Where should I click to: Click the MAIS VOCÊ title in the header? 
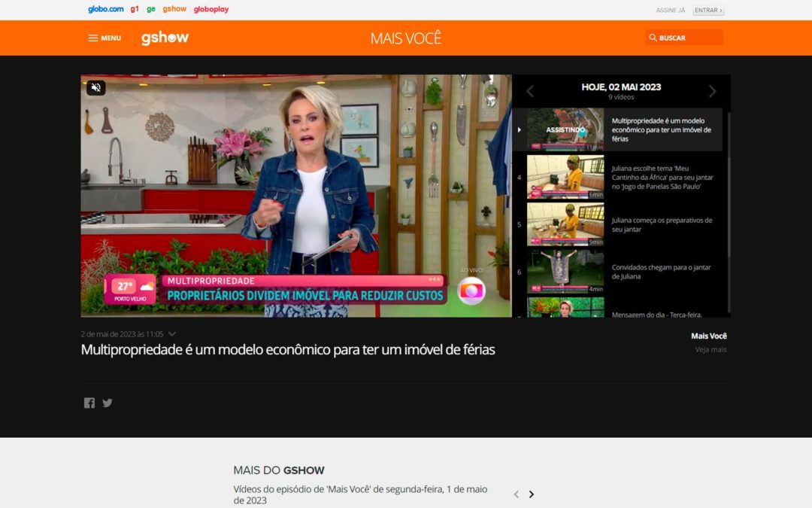pos(406,38)
